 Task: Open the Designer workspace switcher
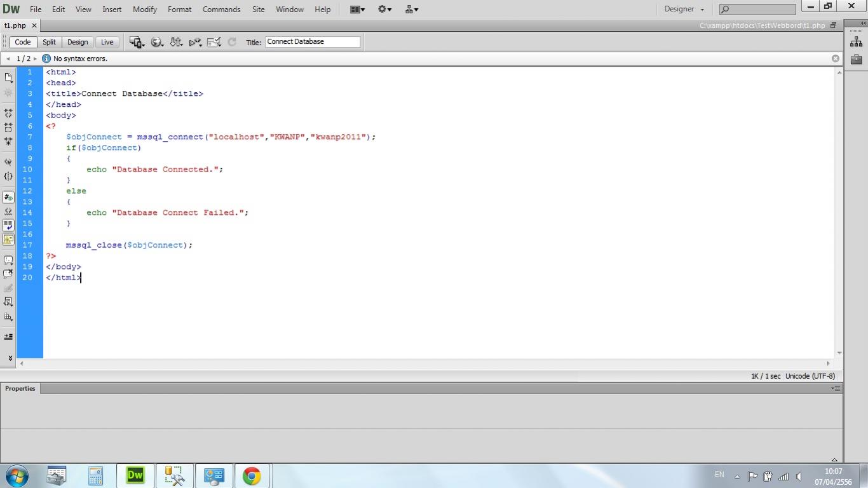click(684, 10)
